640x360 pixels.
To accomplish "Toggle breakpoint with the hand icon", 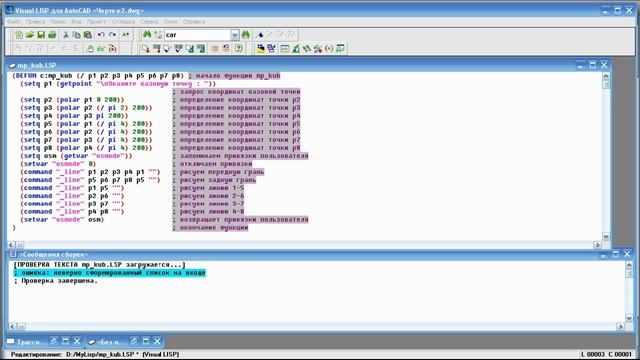I will (x=90, y=49).
